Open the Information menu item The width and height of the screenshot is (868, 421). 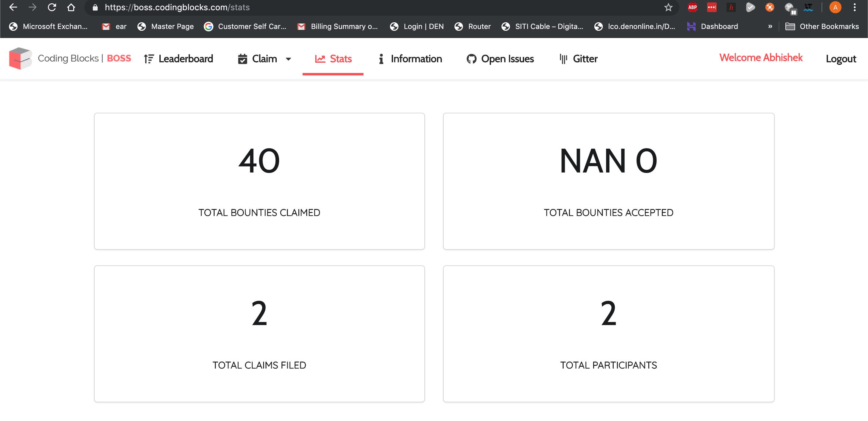tap(410, 59)
